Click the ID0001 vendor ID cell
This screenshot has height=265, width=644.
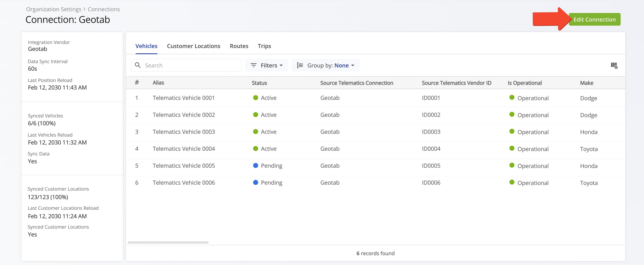[431, 98]
